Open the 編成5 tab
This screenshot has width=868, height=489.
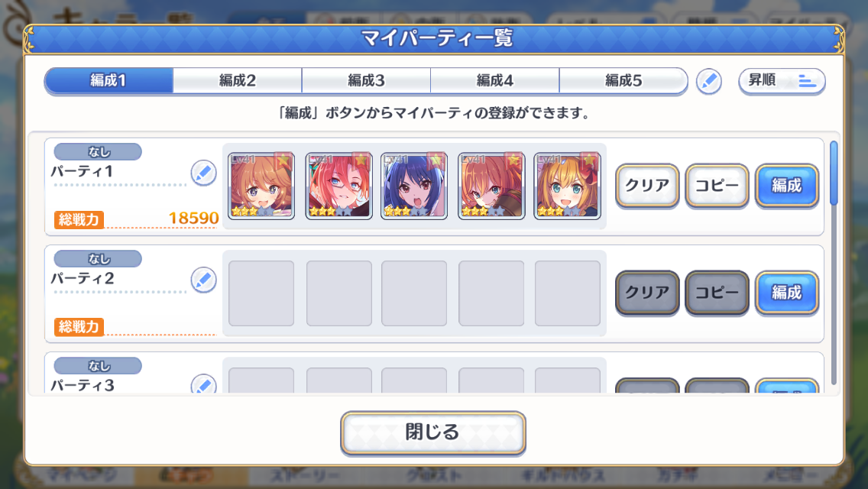click(x=623, y=81)
